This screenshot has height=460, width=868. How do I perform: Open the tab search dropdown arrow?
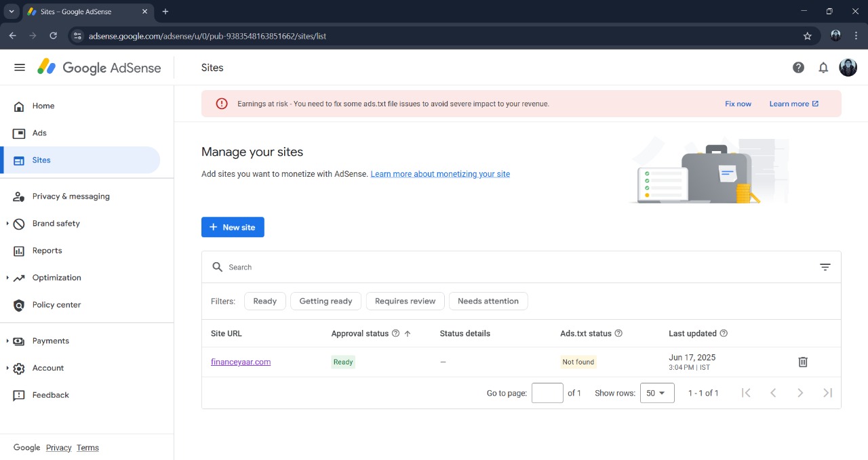(x=12, y=12)
